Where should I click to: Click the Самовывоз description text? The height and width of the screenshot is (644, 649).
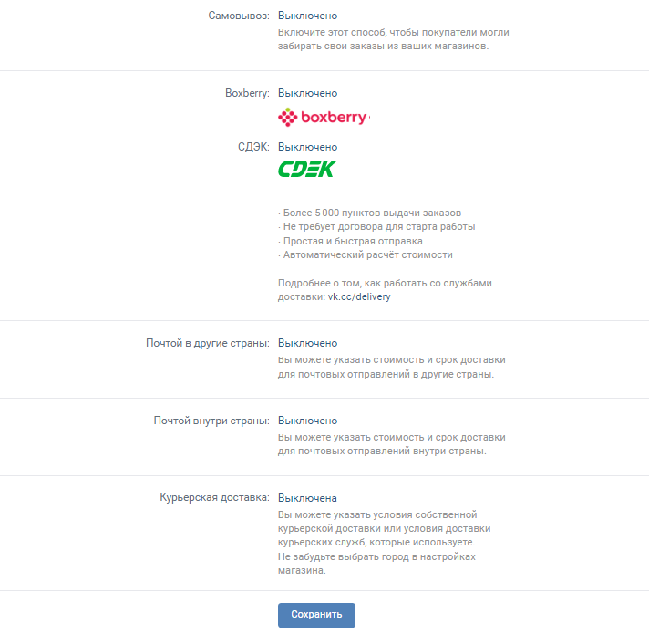pos(393,38)
